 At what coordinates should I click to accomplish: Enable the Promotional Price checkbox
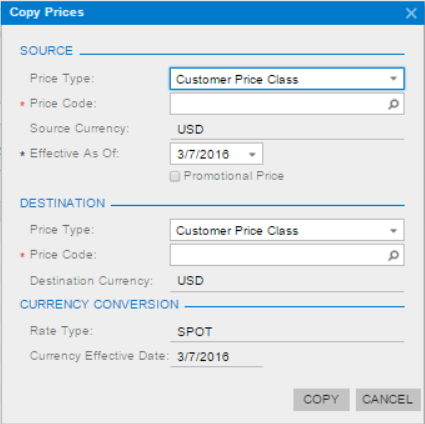pyautogui.click(x=175, y=176)
